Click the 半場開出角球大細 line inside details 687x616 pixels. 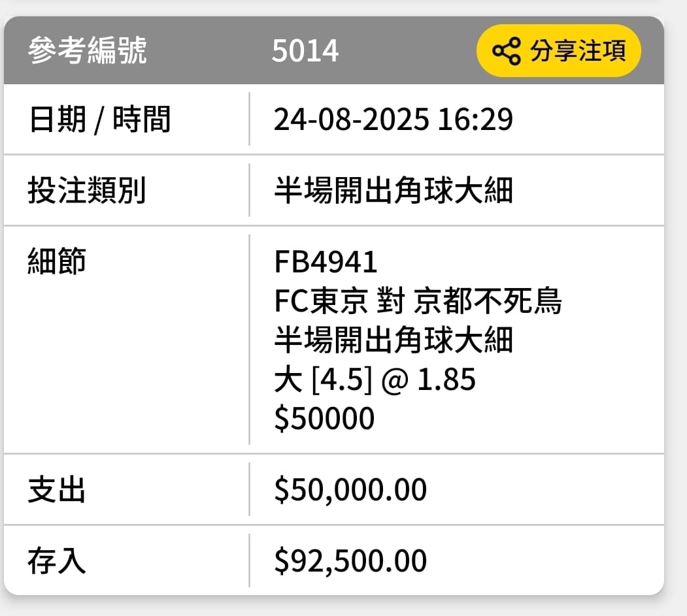tap(394, 340)
